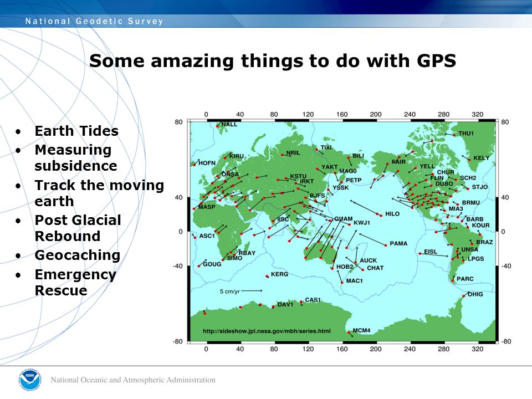
Task: Click the SIMO station label
Action: (234, 258)
